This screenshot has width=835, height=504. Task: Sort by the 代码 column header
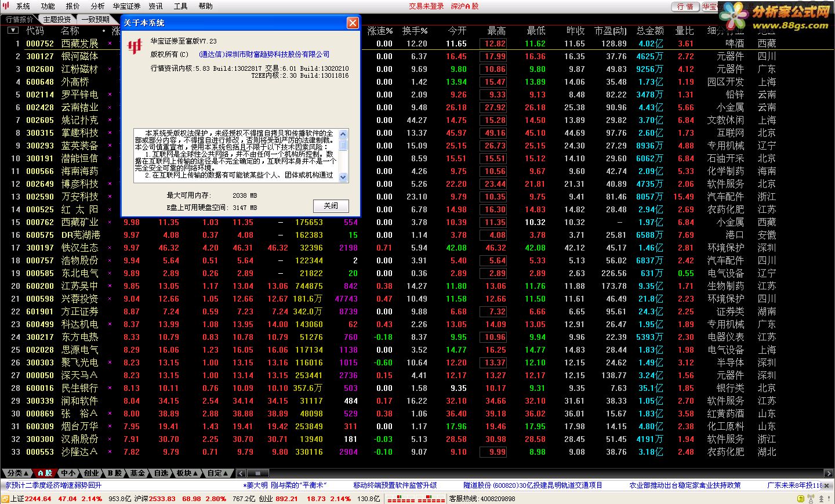pos(35,30)
